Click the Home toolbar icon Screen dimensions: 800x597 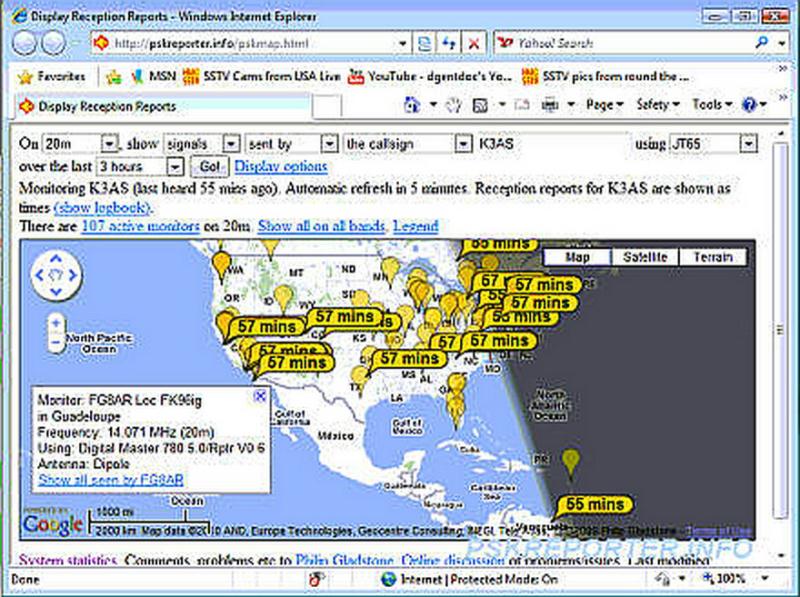pos(411,105)
